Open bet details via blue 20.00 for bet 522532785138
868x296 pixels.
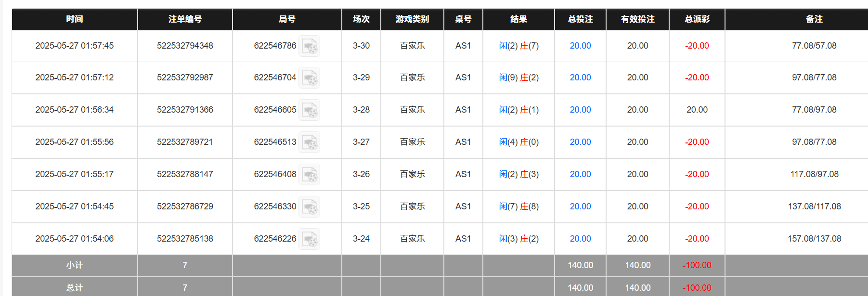point(580,239)
